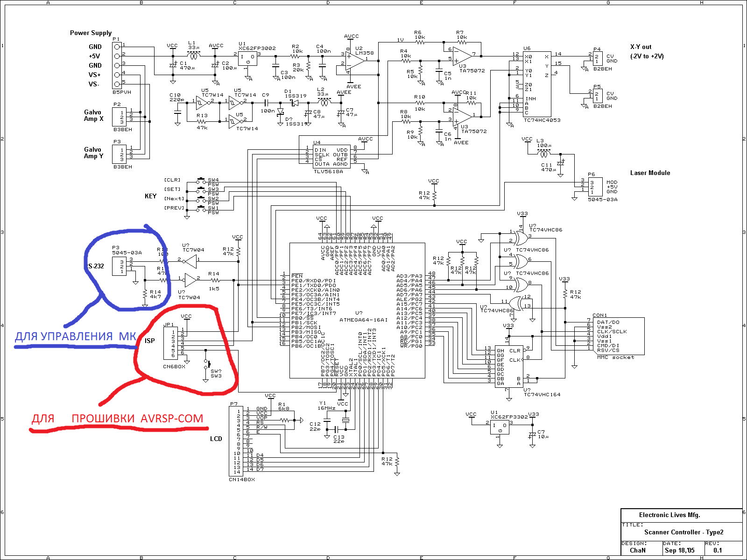Click the 'Scanner Controller - Type2' title
Screen dimensions: 747x560
tap(684, 532)
